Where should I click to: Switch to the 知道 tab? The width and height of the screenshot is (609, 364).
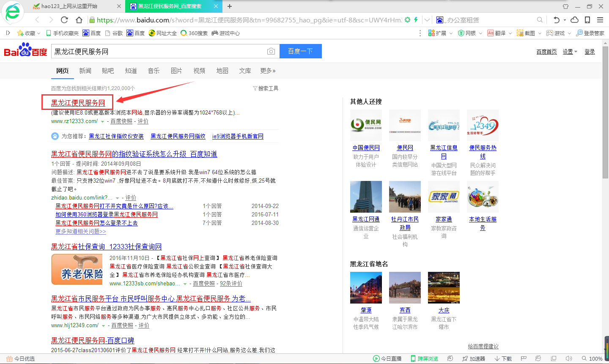131,71
